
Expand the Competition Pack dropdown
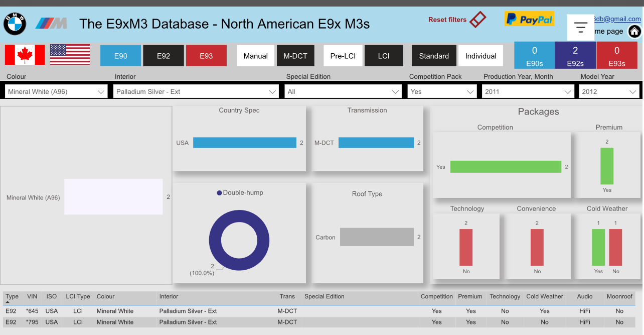tap(442, 92)
